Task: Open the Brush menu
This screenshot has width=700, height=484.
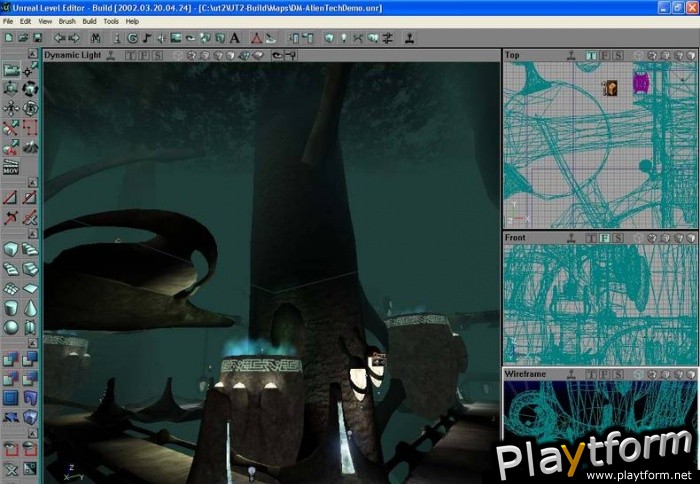Action: pyautogui.click(x=67, y=21)
